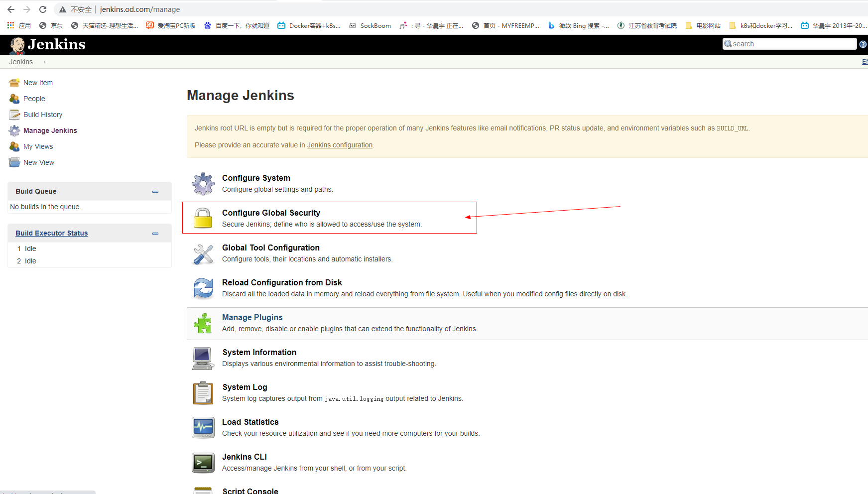Open the Build History sidebar link

pos(43,115)
